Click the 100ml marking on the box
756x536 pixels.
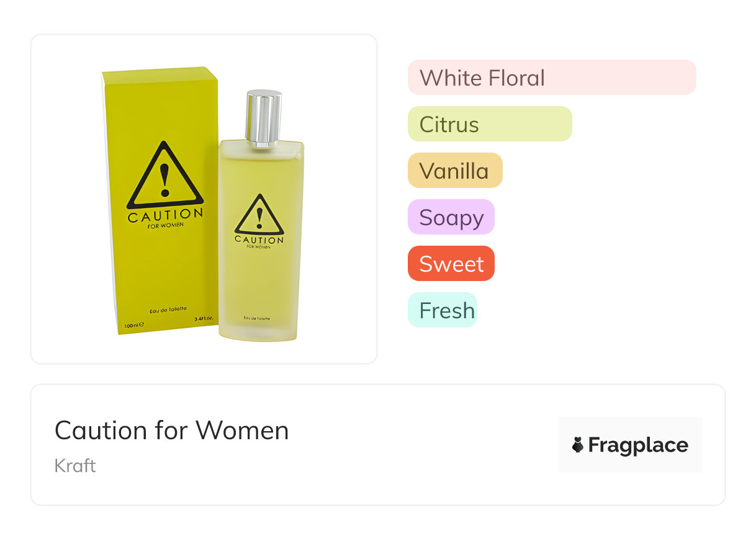point(134,324)
